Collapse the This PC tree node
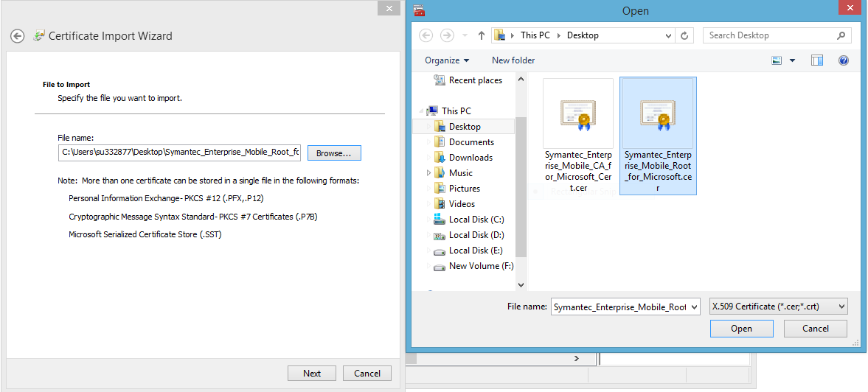868x392 pixels. pyautogui.click(x=421, y=111)
